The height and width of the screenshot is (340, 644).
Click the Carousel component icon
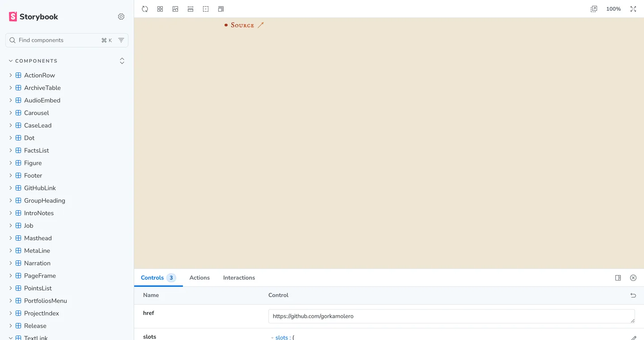18,113
